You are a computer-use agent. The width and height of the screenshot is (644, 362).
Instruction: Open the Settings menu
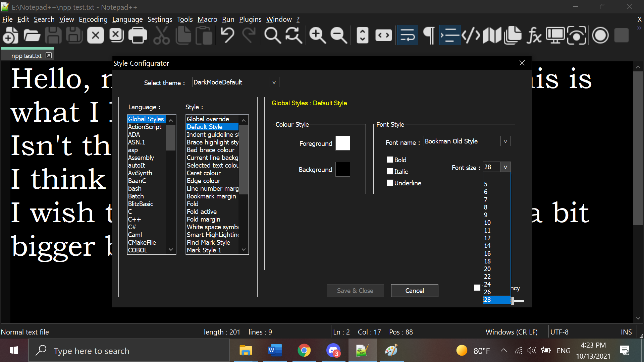tap(159, 19)
